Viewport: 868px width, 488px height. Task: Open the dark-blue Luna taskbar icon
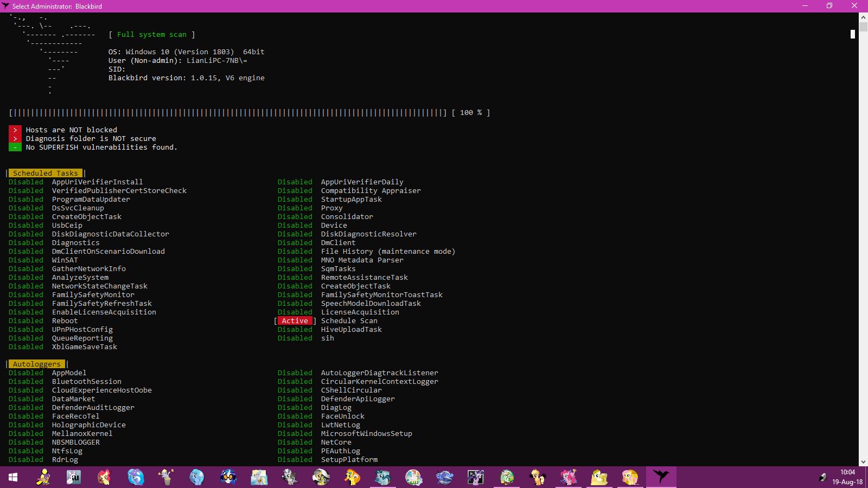(x=445, y=477)
